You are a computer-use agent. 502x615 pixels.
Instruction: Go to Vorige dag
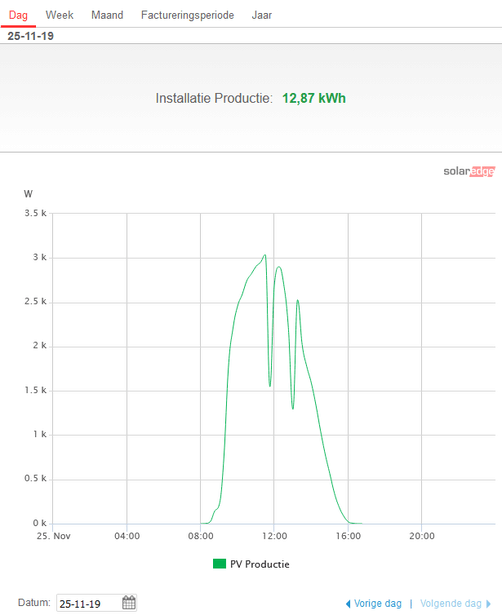(x=378, y=604)
